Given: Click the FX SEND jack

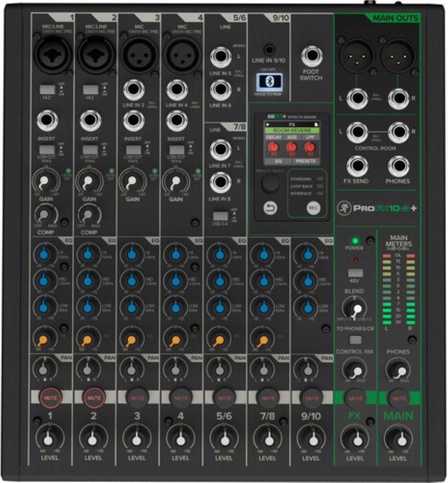Looking at the screenshot, I should pyautogui.click(x=357, y=166).
